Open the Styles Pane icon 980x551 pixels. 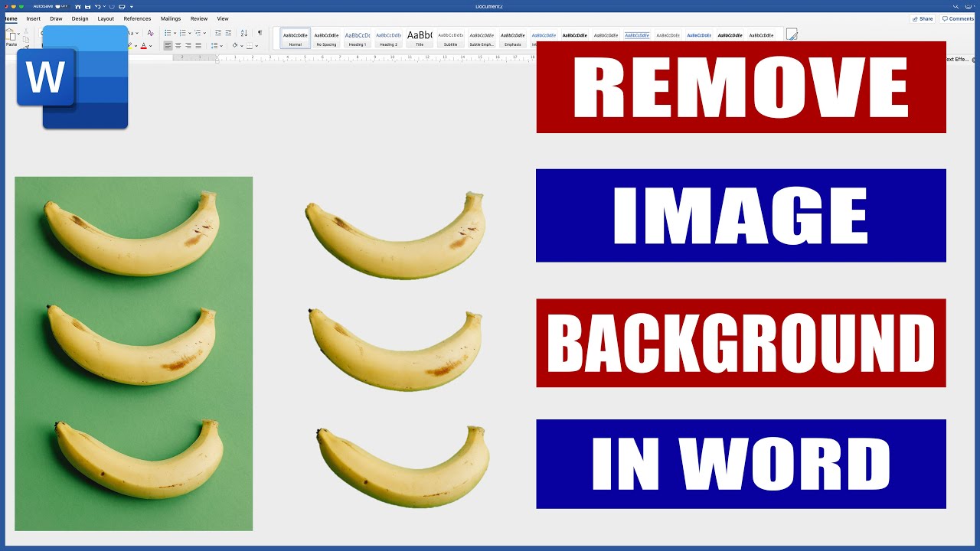[x=792, y=34]
